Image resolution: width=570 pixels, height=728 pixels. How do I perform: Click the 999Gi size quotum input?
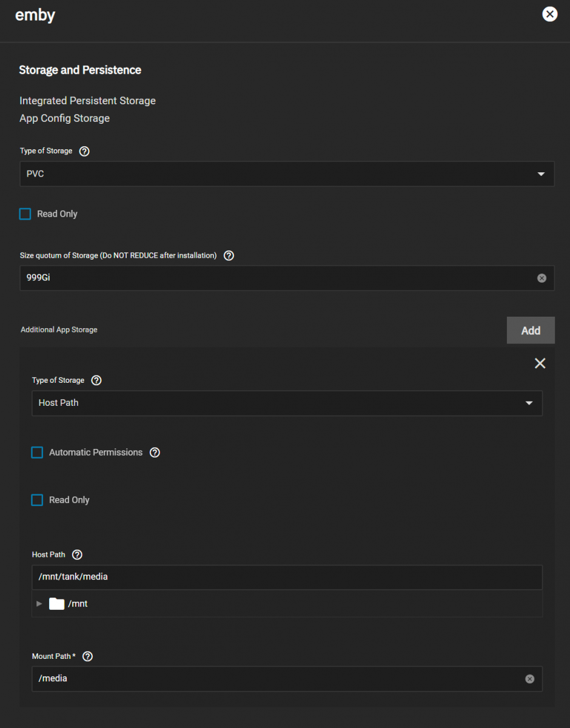(287, 278)
